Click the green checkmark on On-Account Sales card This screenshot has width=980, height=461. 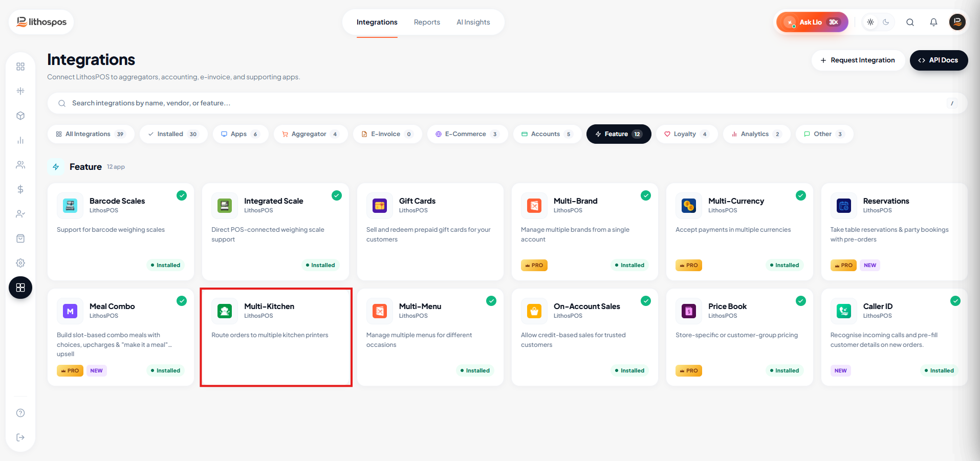click(646, 301)
